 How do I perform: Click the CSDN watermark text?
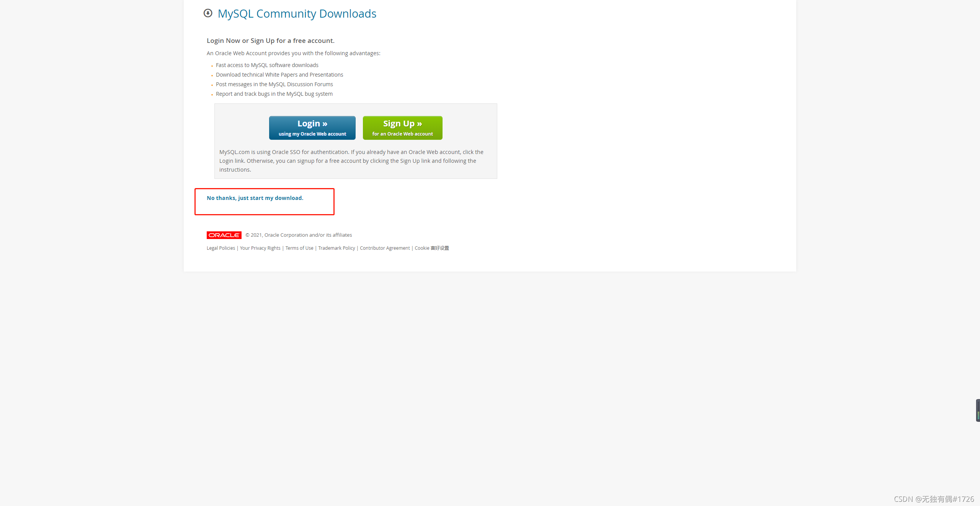933,499
